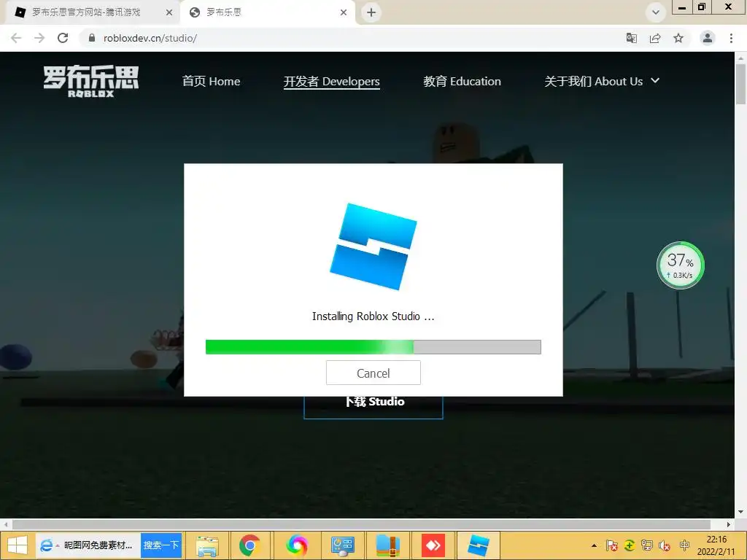Open Google Chrome from taskbar

pyautogui.click(x=250, y=545)
